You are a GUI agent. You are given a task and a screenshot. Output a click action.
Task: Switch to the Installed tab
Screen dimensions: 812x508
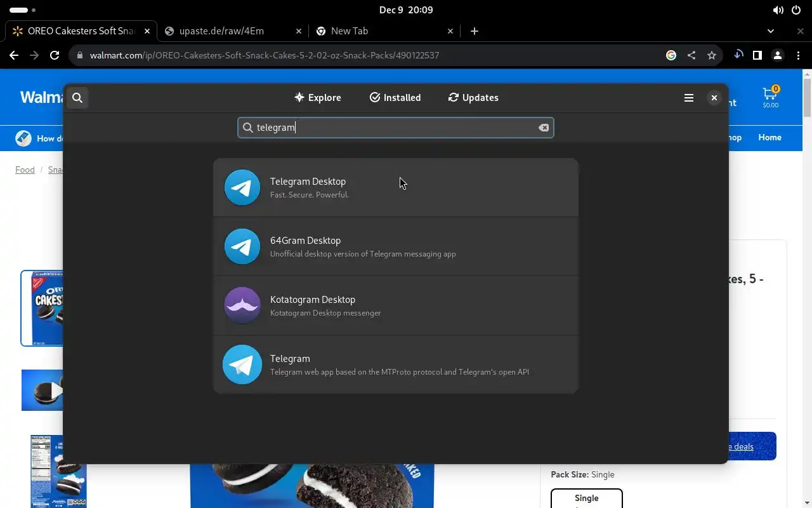click(x=395, y=98)
